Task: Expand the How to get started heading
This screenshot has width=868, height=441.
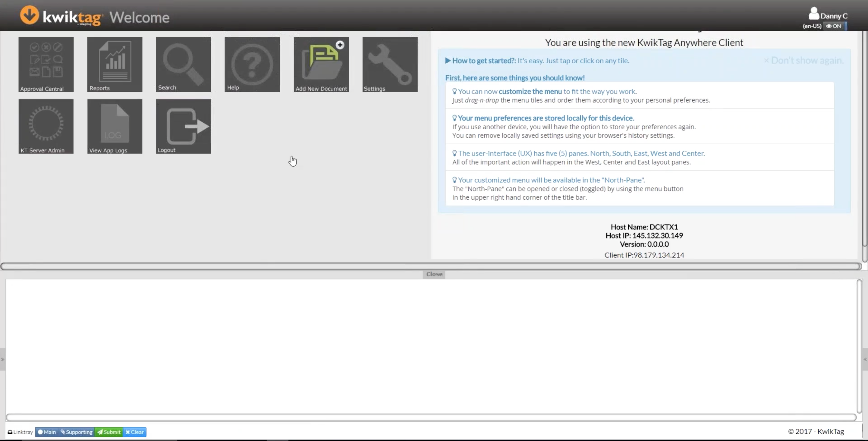Action: pyautogui.click(x=537, y=61)
